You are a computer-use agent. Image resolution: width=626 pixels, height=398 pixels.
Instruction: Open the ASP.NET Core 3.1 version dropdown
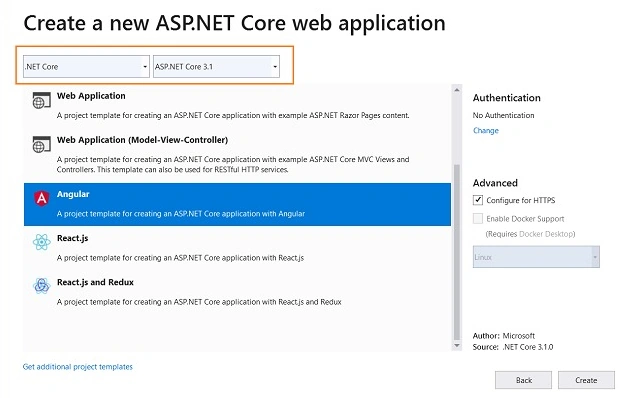coord(216,67)
